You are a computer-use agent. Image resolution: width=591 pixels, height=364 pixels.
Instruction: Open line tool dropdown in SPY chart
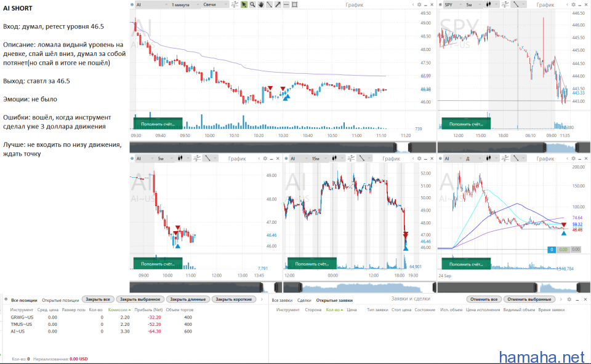pos(519,4)
